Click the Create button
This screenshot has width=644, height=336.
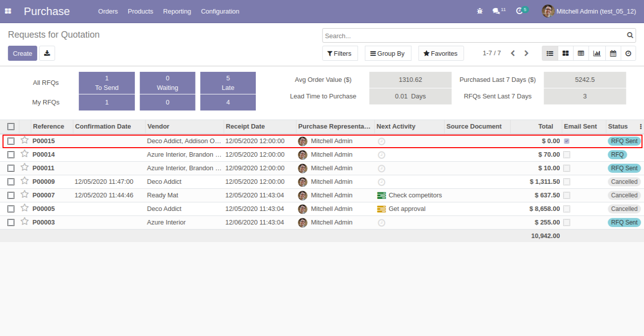pos(23,53)
